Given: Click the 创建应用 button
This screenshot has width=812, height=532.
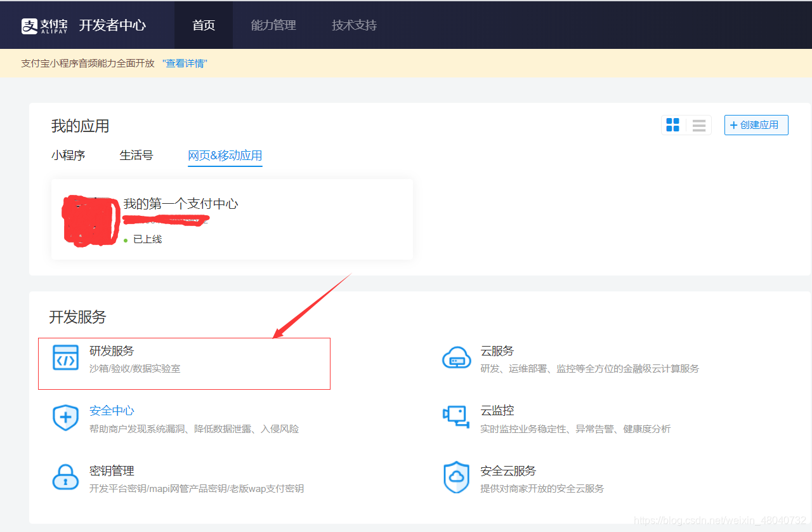Looking at the screenshot, I should [756, 125].
